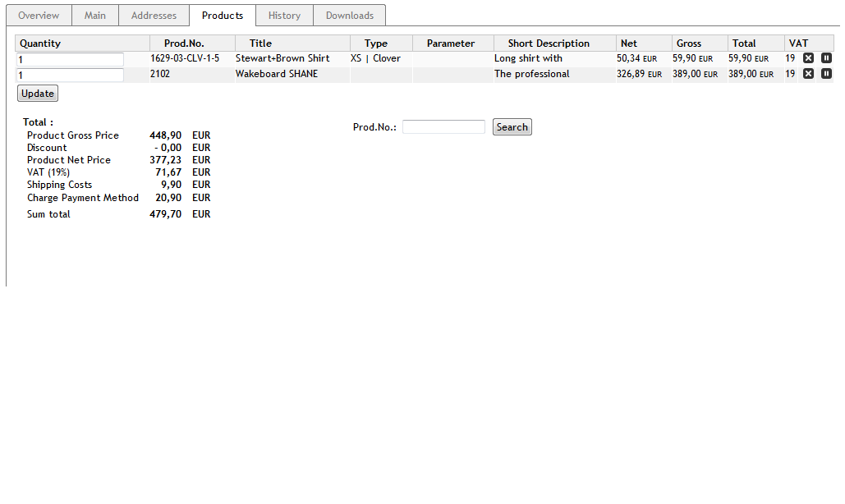
Task: Focus the Prod.No. search field
Action: 443,127
